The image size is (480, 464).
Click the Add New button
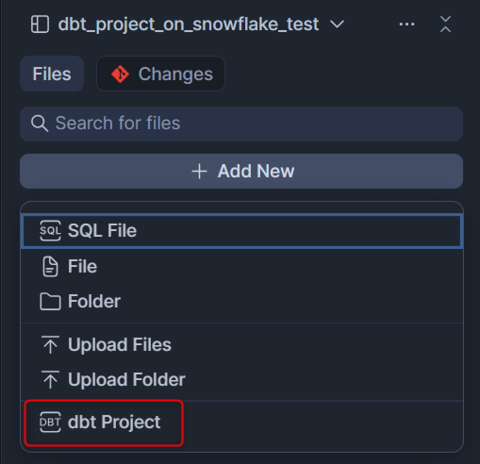pyautogui.click(x=241, y=171)
